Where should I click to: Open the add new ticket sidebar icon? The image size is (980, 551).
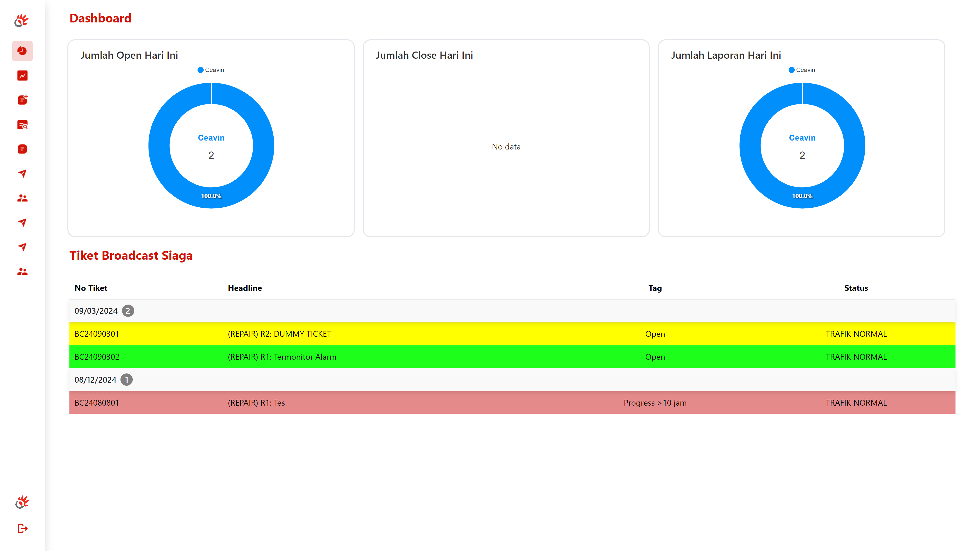(22, 100)
